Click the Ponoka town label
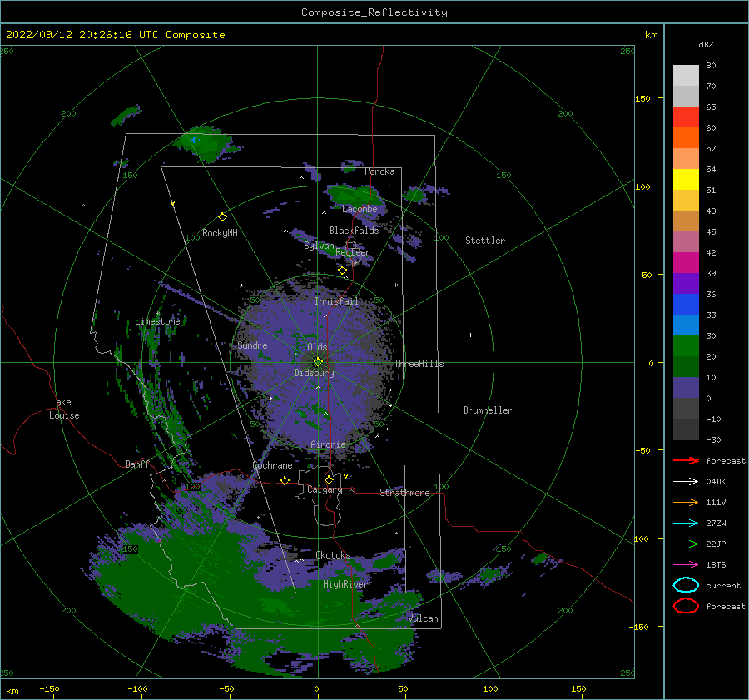The width and height of the screenshot is (749, 700). click(379, 171)
